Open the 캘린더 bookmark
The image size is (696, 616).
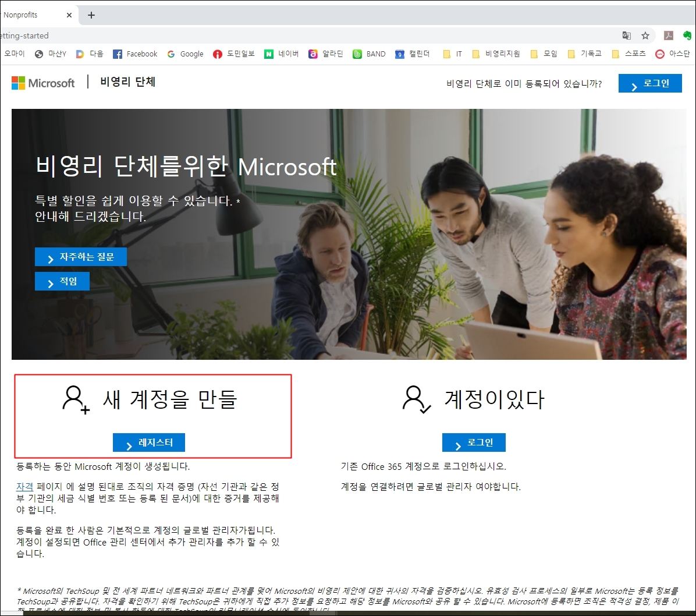pyautogui.click(x=413, y=54)
